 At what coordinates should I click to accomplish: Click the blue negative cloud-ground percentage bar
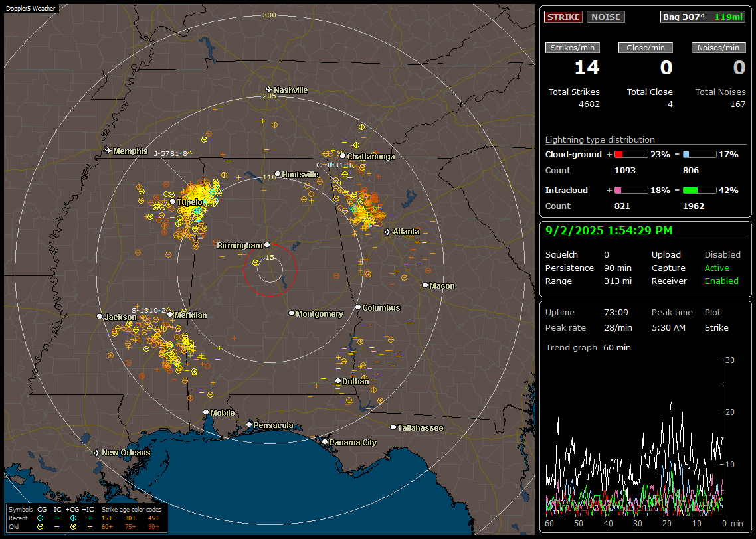[700, 154]
